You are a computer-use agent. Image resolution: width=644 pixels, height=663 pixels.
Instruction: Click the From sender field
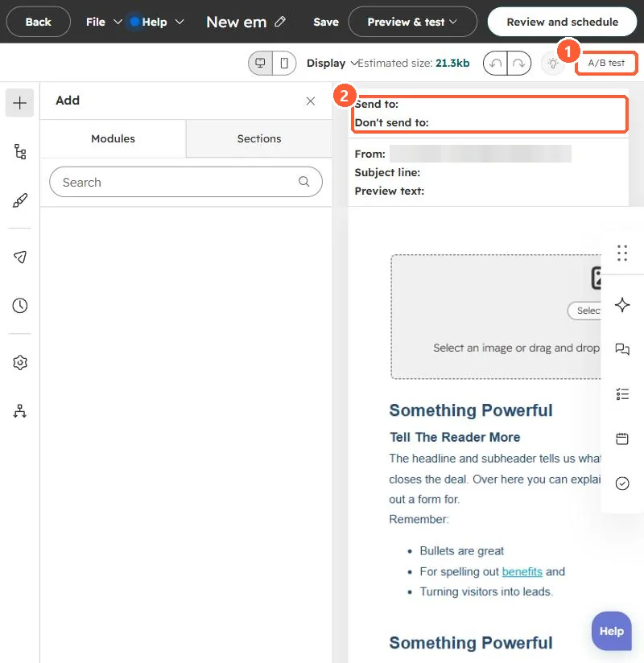coord(480,154)
